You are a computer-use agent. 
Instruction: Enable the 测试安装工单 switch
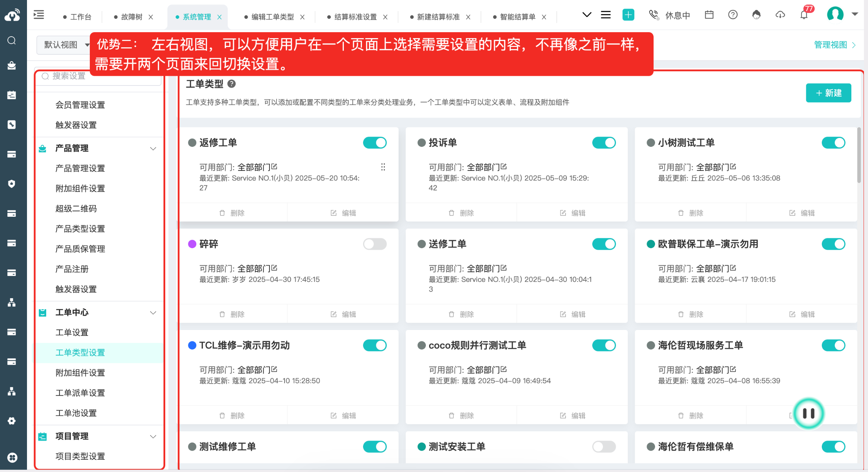pos(604,447)
